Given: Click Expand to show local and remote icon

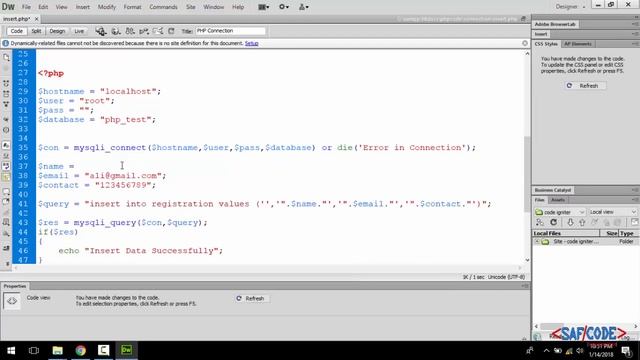Looking at the screenshot, I should [634, 222].
